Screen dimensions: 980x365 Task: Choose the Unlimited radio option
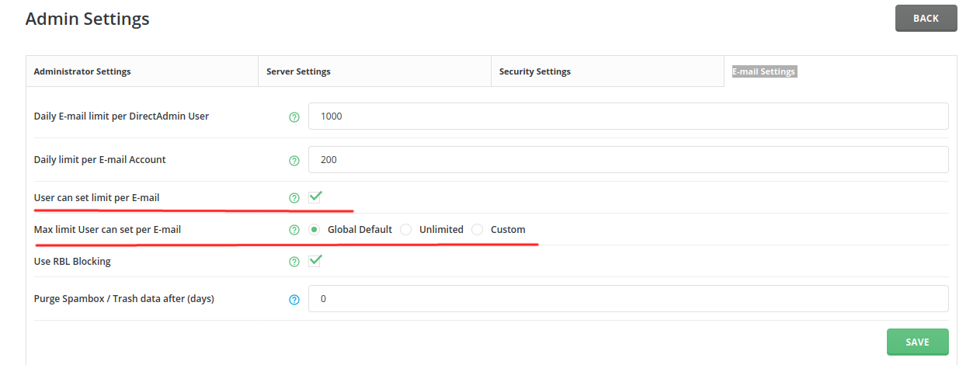pyautogui.click(x=406, y=230)
